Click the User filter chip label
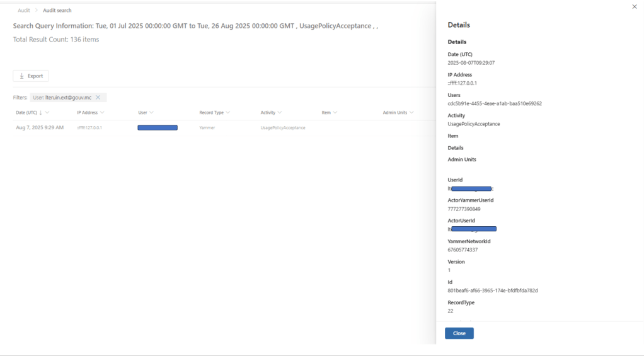 62,98
